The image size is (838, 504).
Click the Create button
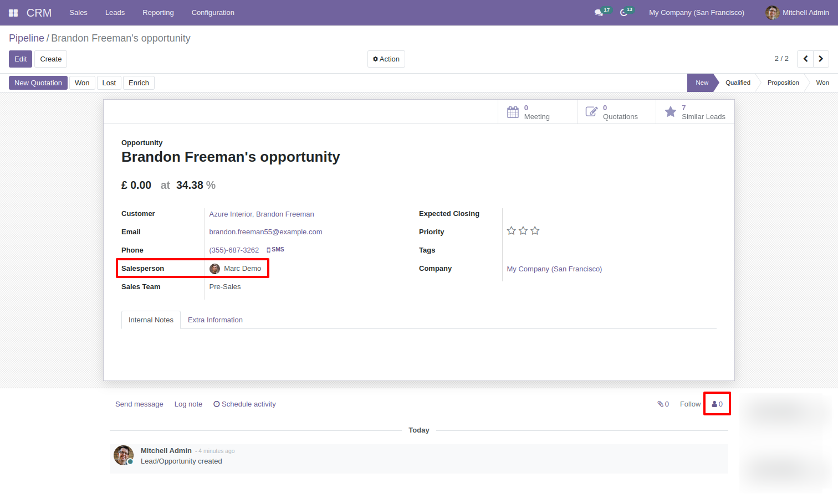click(x=51, y=59)
